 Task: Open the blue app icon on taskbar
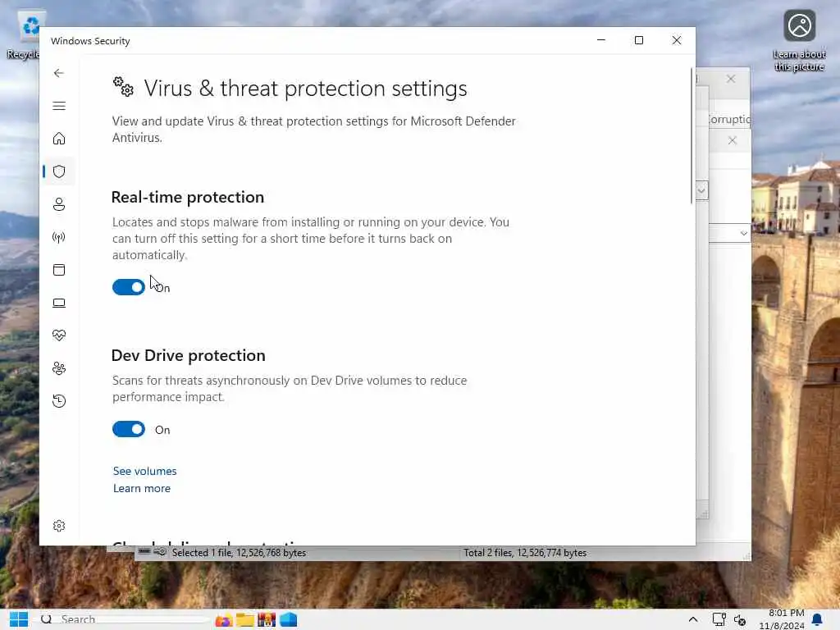click(x=288, y=620)
